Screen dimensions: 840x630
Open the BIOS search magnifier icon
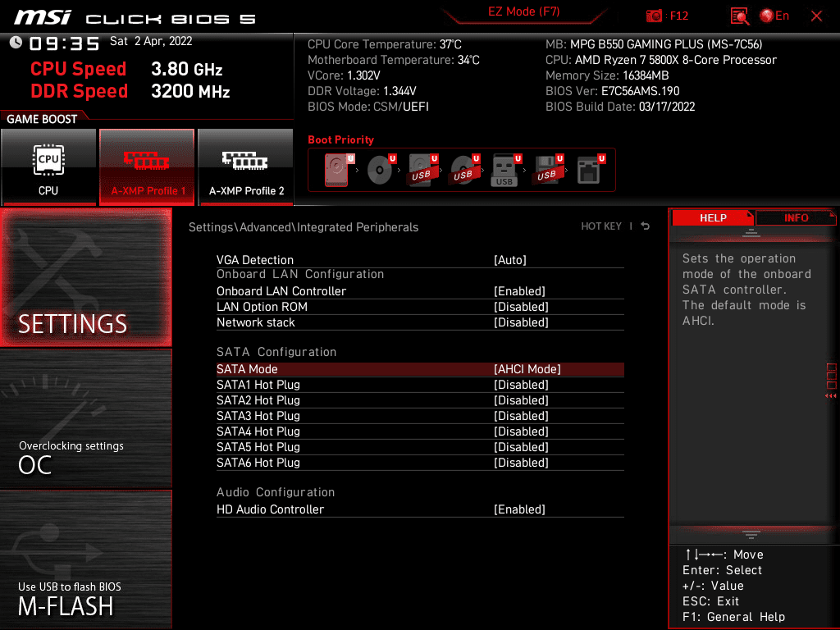tap(739, 16)
